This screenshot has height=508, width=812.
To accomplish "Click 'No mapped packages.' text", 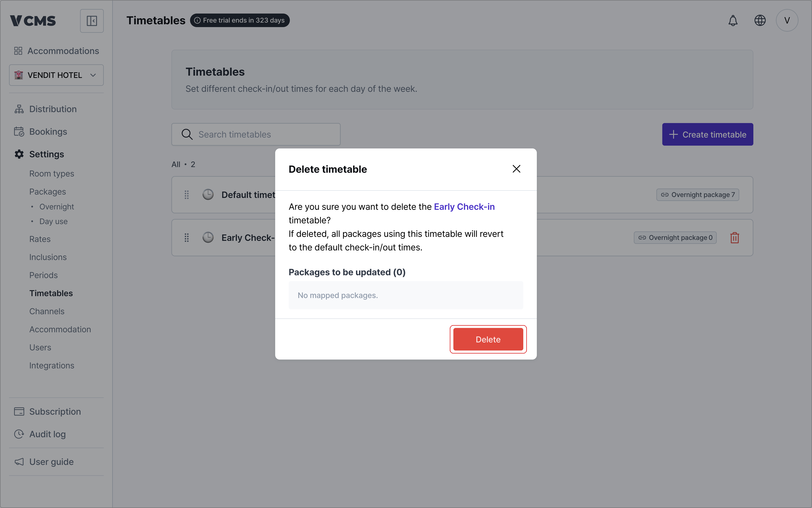I will click(338, 295).
